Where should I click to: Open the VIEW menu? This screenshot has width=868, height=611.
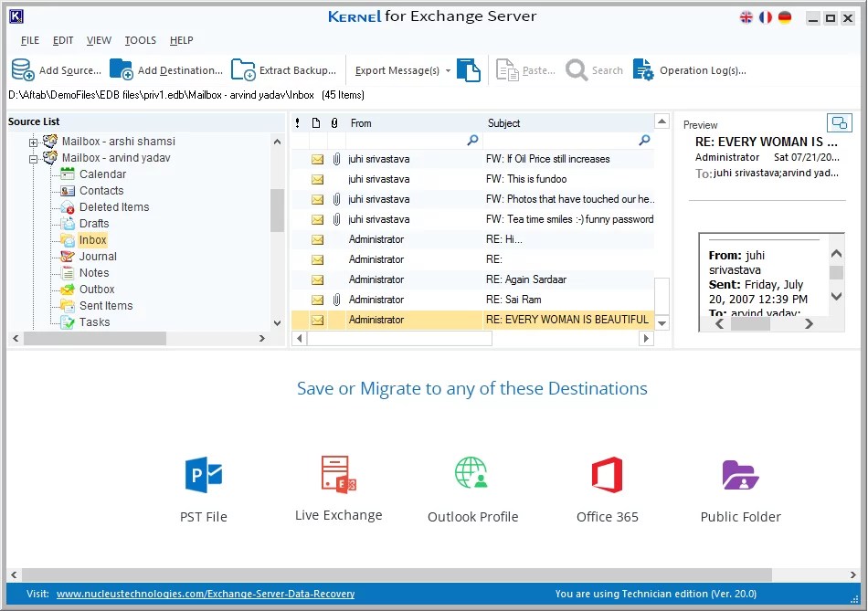click(98, 40)
